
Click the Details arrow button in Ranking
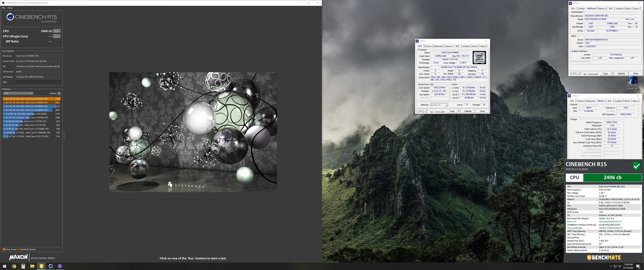(59, 93)
